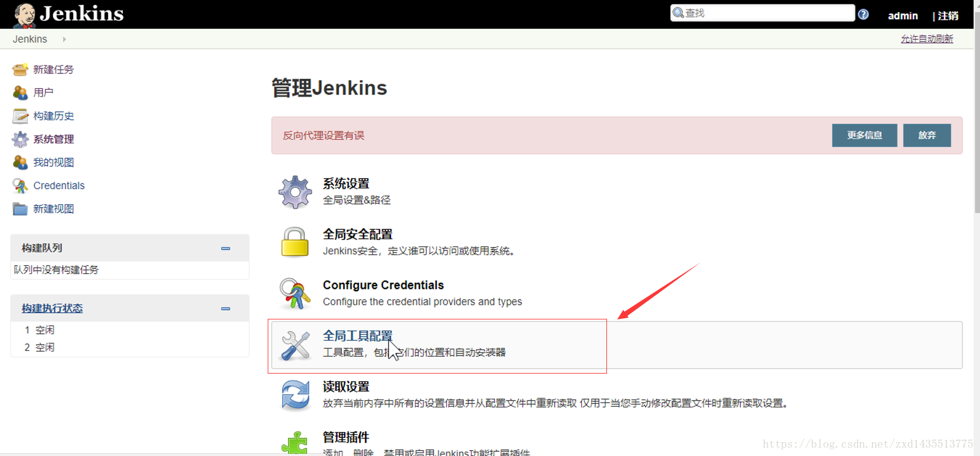Click the 队列中没有构建任务 text
Image resolution: width=980 pixels, height=456 pixels.
[x=56, y=270]
